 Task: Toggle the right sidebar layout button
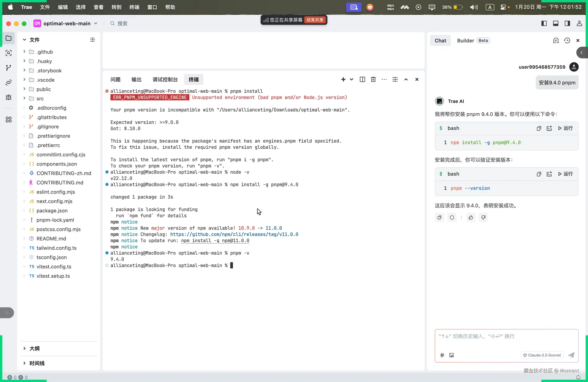point(567,24)
